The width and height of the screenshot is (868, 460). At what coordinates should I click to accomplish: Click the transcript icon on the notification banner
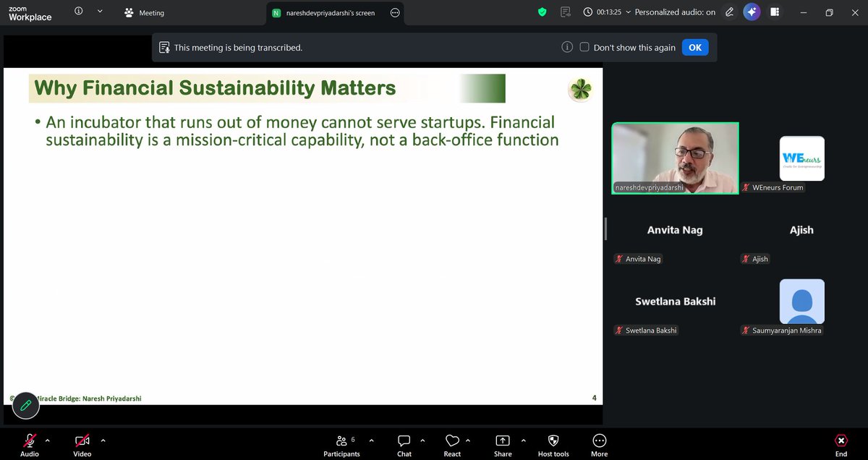pyautogui.click(x=164, y=48)
